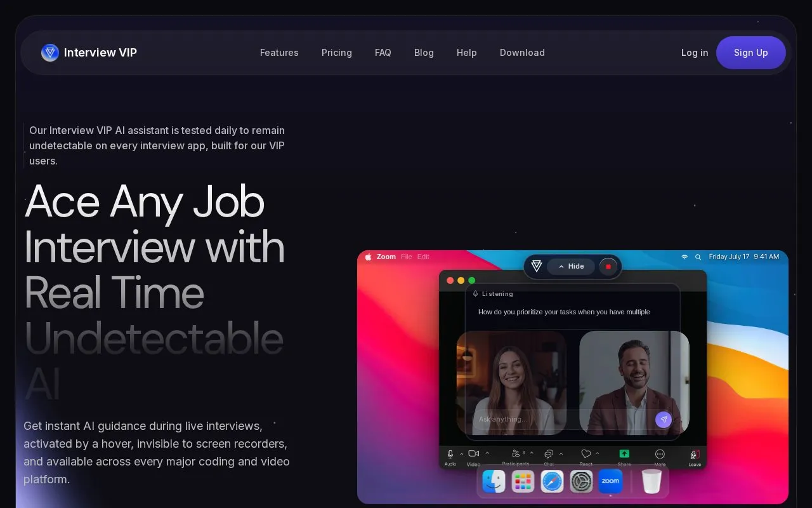Click the green Share screen icon
The width and height of the screenshot is (812, 508).
(x=624, y=453)
